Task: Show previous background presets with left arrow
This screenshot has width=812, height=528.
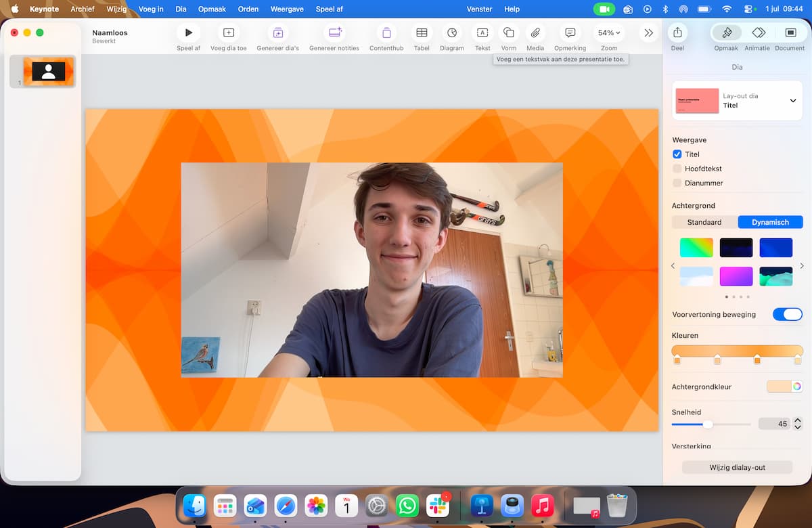Action: (x=673, y=266)
